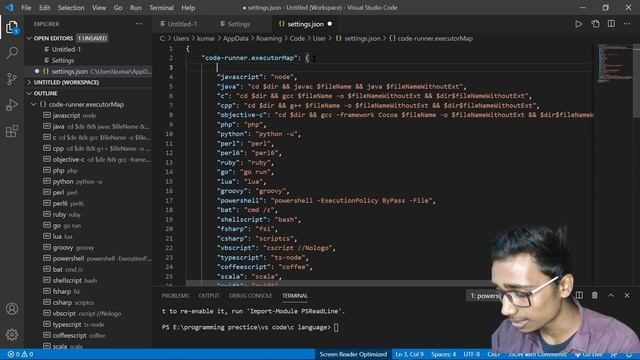Click UTF-8 encoding status item
The width and height of the screenshot is (640, 360).
pos(471,354)
